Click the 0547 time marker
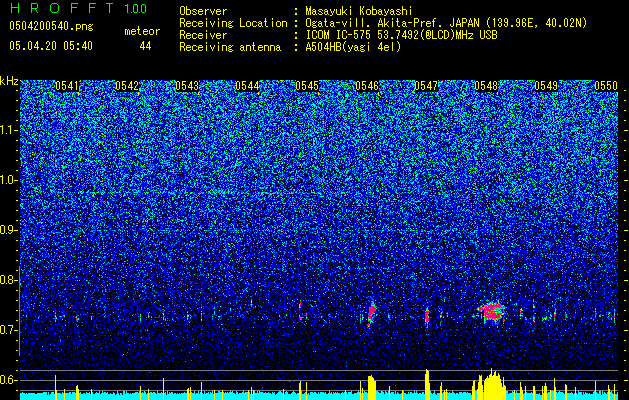This screenshot has width=629, height=400. (426, 86)
